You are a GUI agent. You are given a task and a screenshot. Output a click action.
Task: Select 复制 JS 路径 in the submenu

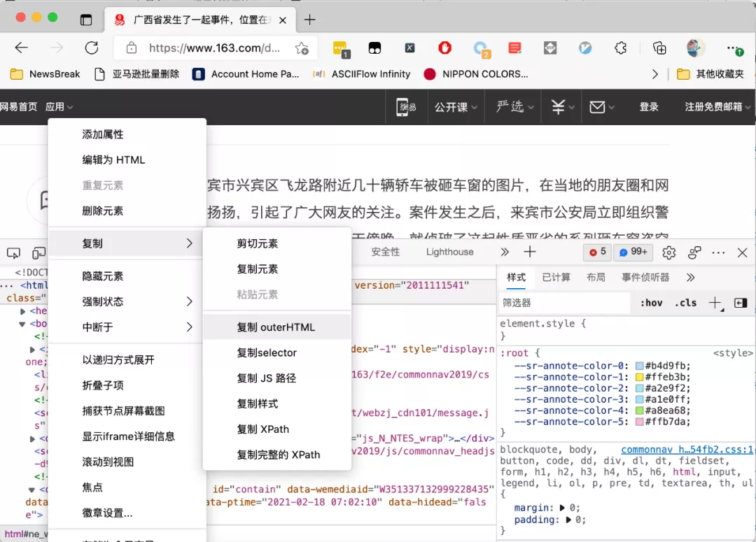276,378
